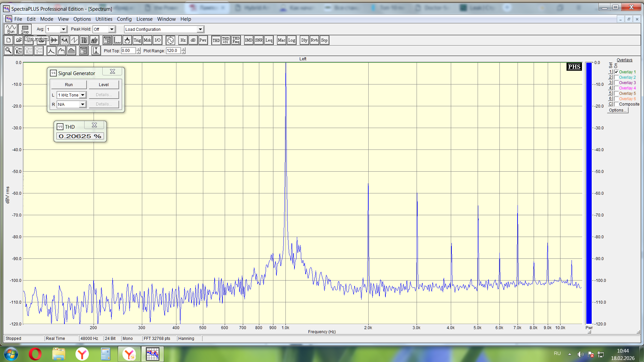
Task: Expand the left channel 1 kHz Tone dropdown
Action: (83, 95)
